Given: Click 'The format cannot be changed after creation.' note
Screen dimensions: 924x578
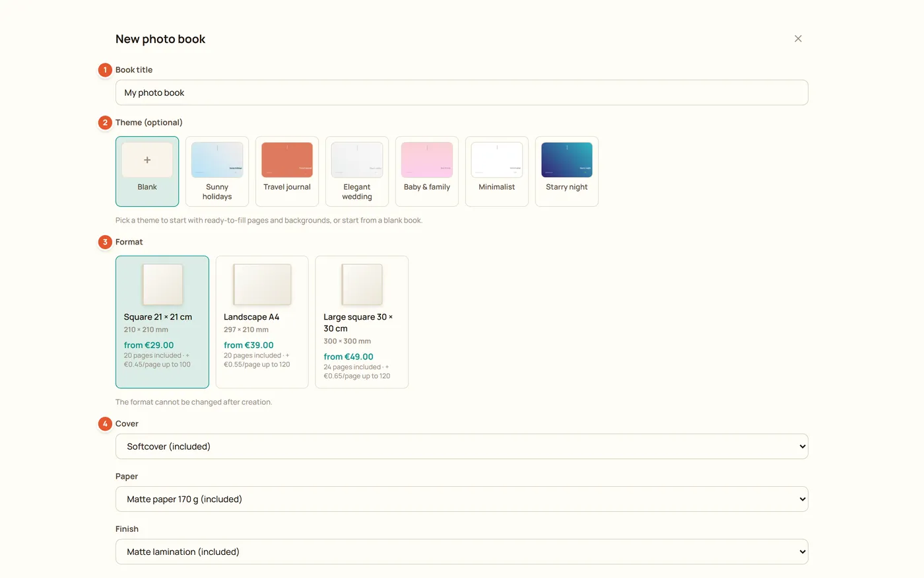Looking at the screenshot, I should point(193,402).
